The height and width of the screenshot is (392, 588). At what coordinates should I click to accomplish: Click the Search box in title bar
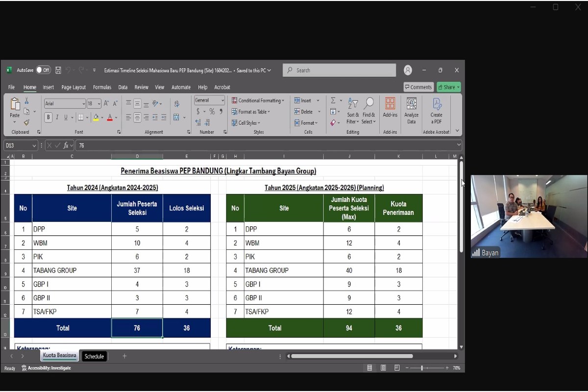[x=339, y=70]
